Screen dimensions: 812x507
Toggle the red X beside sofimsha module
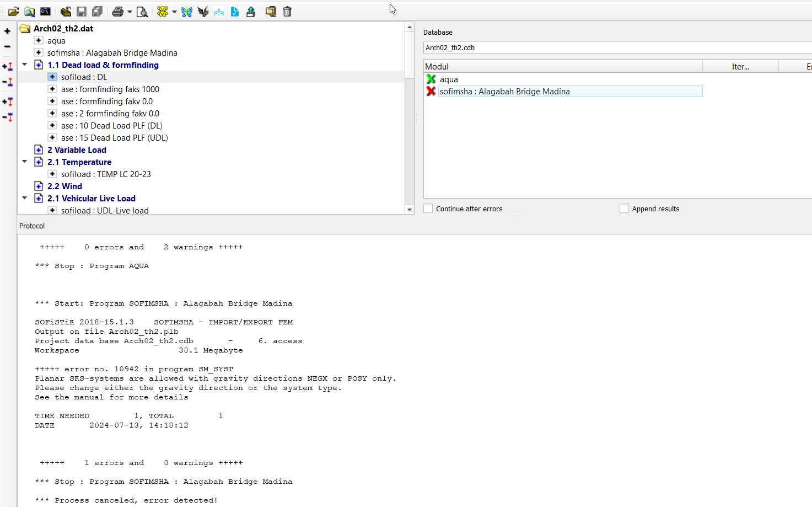tap(431, 91)
